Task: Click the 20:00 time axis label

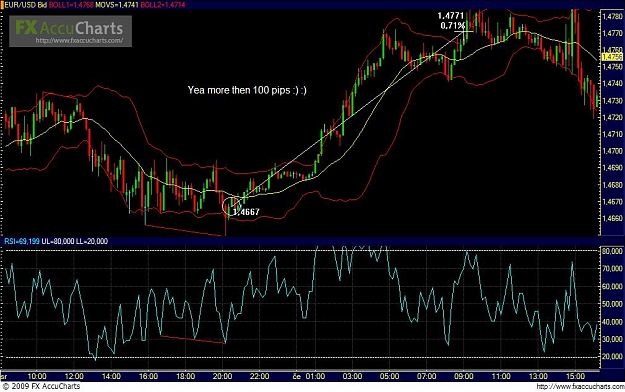Action: coord(222,376)
